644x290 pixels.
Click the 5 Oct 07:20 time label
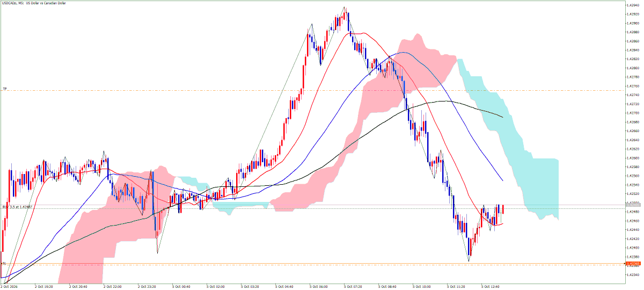[353, 287]
